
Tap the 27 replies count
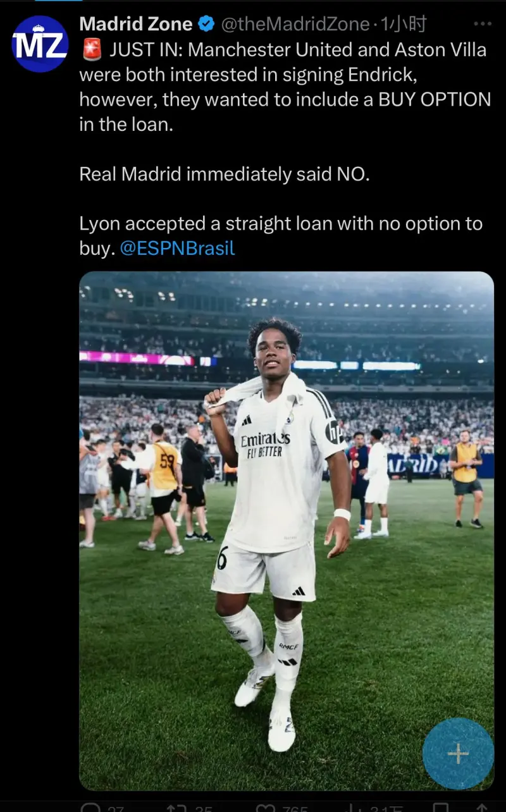115,809
